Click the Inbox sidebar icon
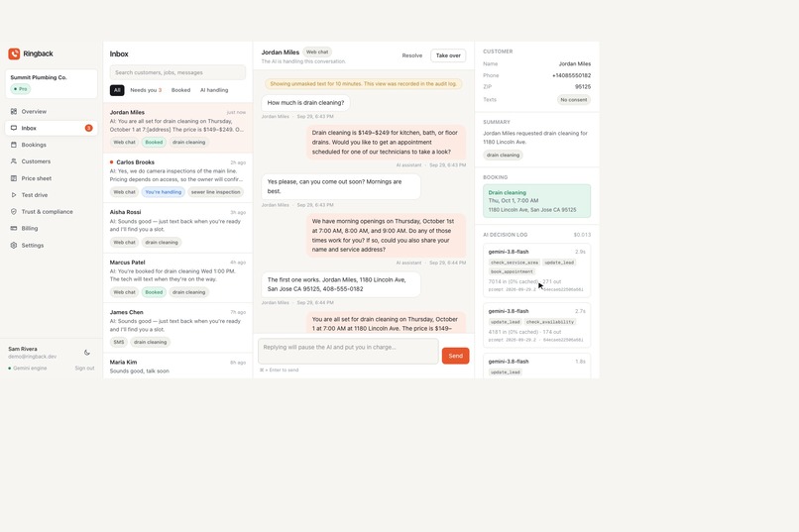This screenshot has width=799, height=532. point(14,128)
